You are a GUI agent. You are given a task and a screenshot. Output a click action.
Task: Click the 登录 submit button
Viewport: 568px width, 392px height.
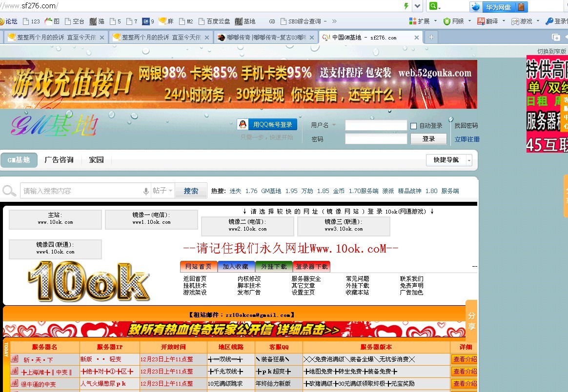(428, 138)
